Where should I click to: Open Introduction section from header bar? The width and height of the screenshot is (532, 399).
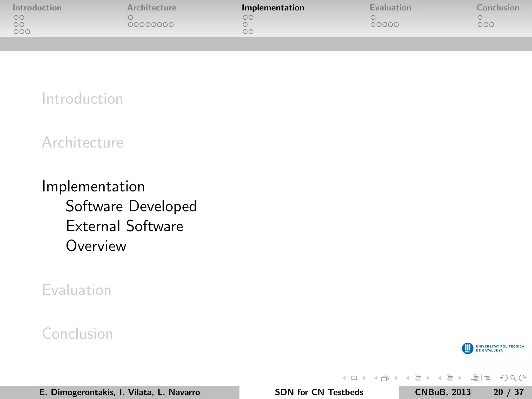(37, 8)
